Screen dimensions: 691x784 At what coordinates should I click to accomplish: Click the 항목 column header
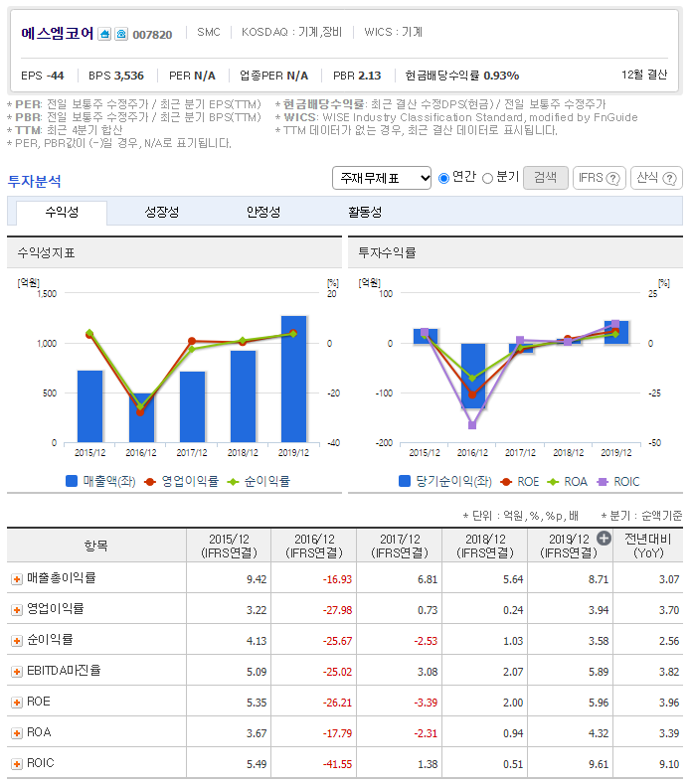96,546
